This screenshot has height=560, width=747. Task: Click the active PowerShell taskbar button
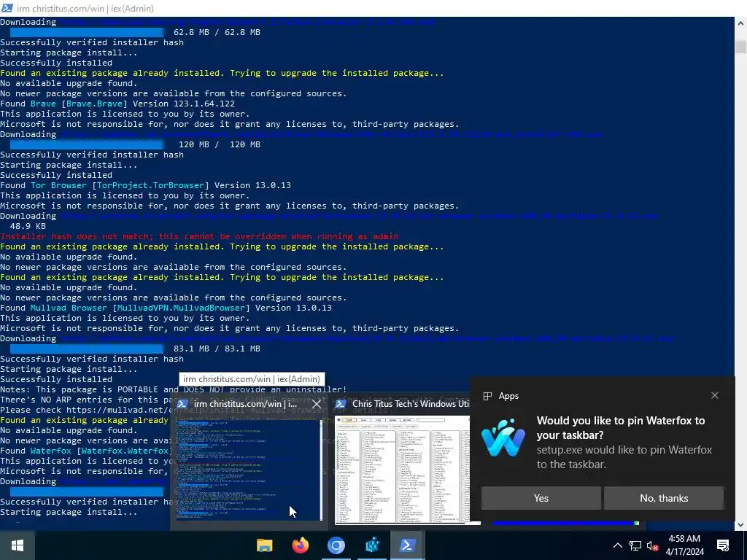click(408, 545)
